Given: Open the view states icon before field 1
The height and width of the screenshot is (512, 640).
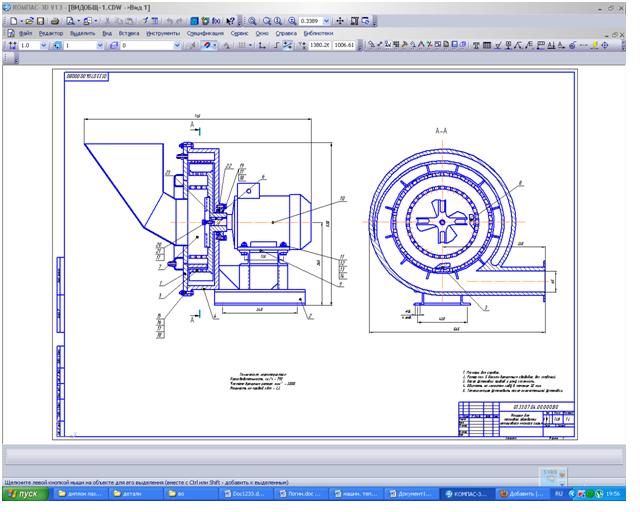Looking at the screenshot, I should click(58, 45).
